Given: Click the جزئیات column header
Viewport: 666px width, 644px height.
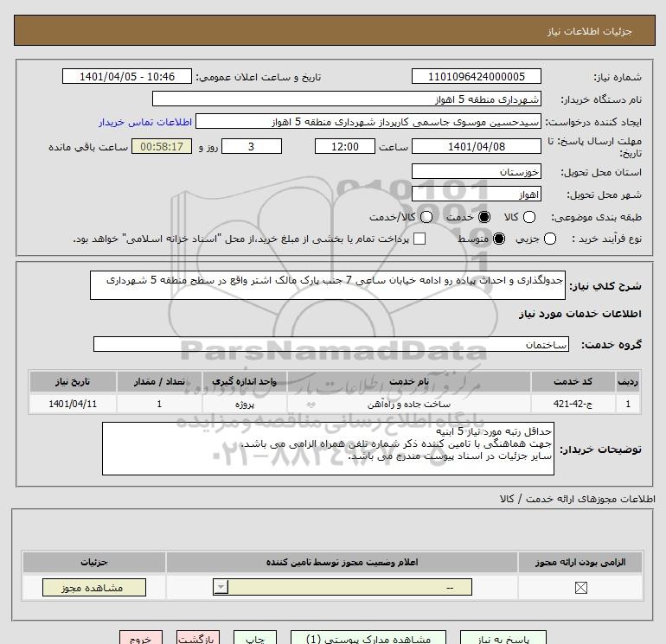Looking at the screenshot, I should pyautogui.click(x=94, y=562).
